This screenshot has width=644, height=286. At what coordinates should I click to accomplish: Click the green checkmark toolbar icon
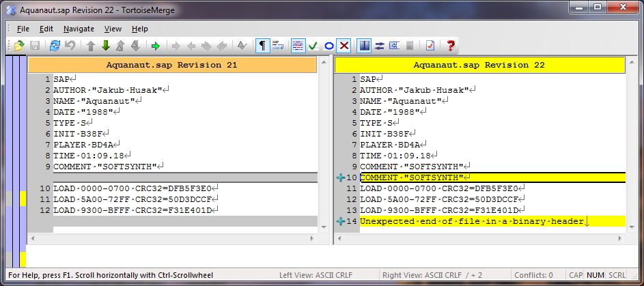pyautogui.click(x=313, y=46)
